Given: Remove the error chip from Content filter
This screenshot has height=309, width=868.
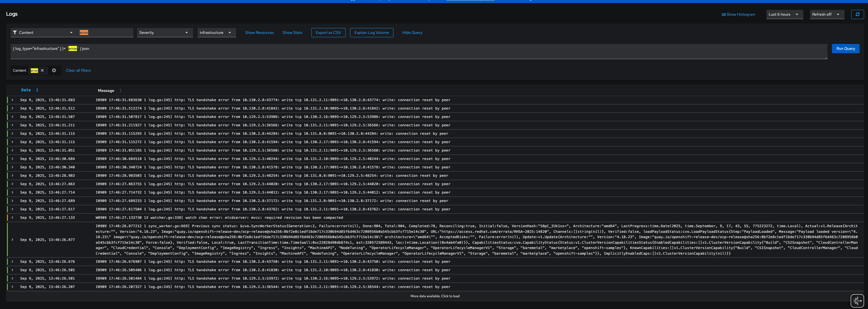Looking at the screenshot, I should 42,71.
